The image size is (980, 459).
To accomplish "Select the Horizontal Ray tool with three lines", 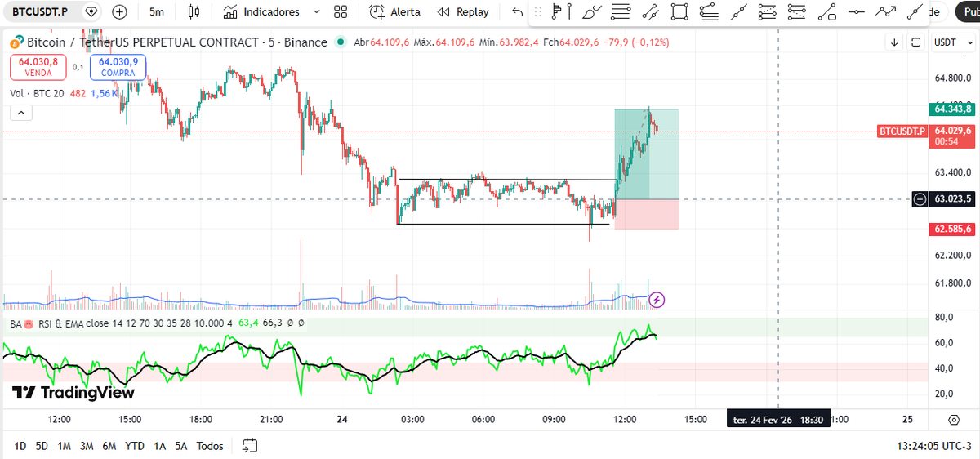I will coord(621,11).
